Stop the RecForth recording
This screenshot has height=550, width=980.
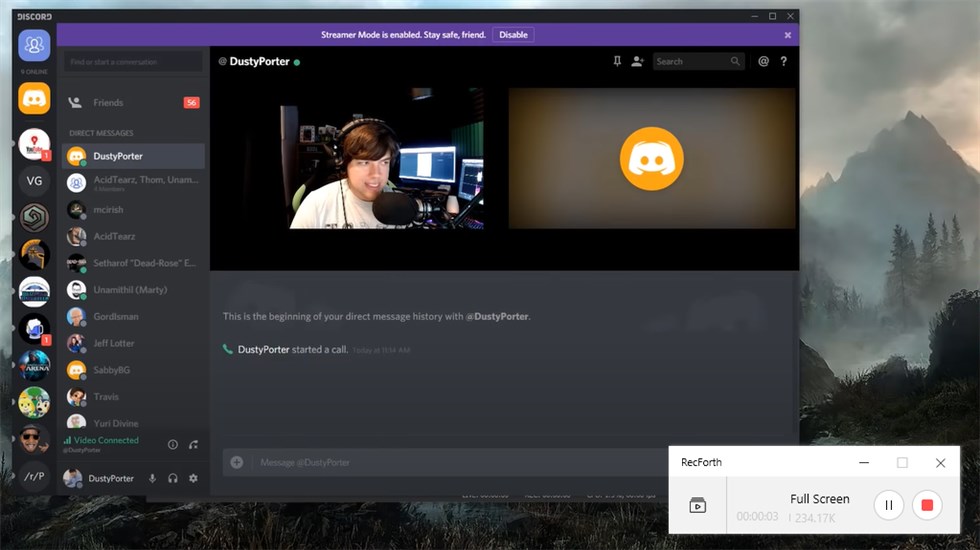click(927, 505)
